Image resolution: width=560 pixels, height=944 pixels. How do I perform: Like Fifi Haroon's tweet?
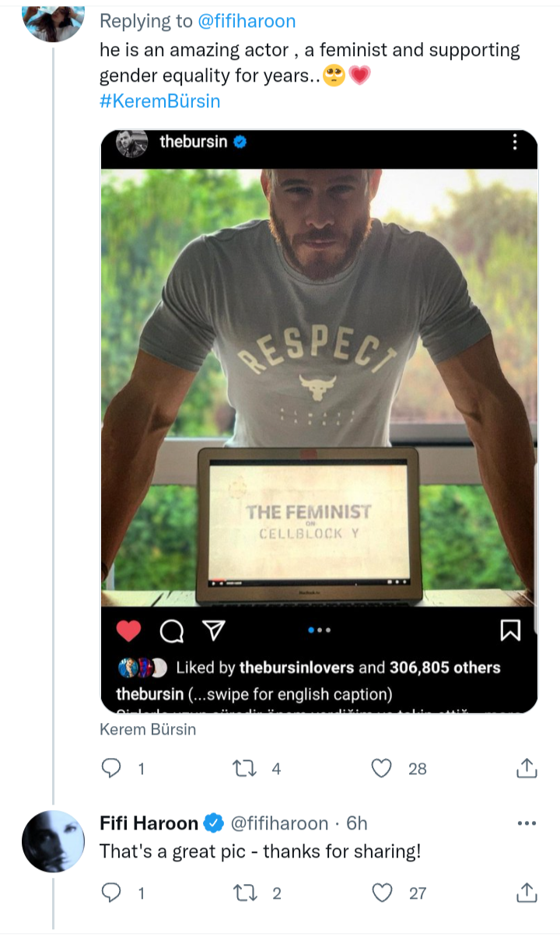381,893
